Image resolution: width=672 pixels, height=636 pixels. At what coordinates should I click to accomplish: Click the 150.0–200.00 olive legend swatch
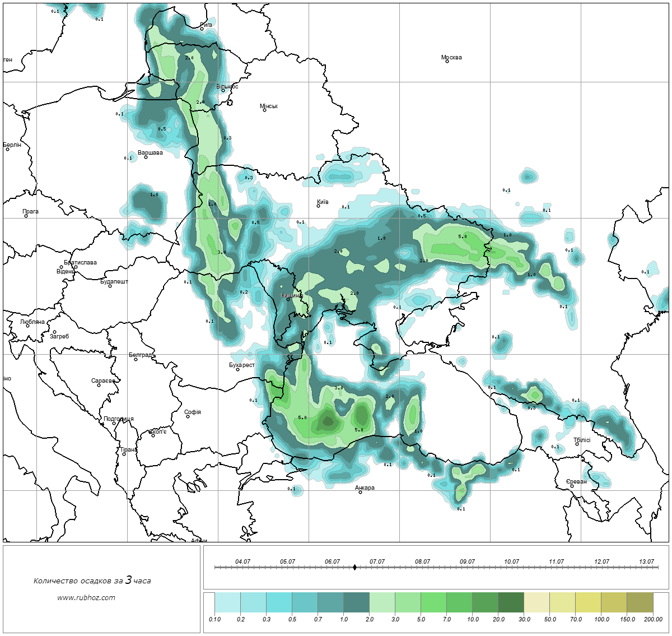coord(640,603)
